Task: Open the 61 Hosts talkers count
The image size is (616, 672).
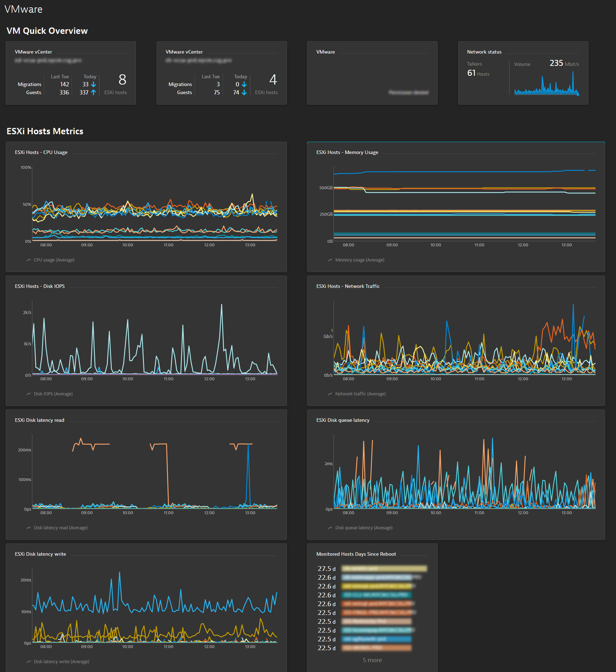Action: click(478, 73)
